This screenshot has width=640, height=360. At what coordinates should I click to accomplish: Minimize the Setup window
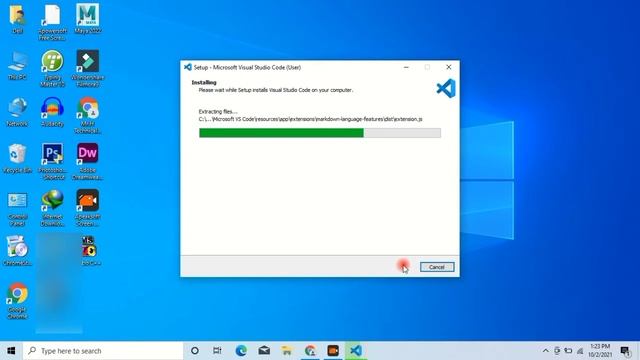pyautogui.click(x=406, y=67)
